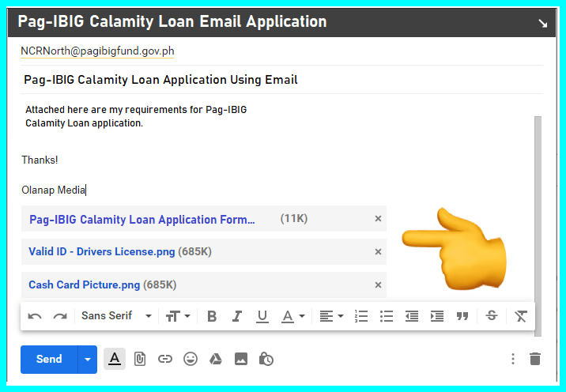Open the Sans Serif font dropdown
The height and width of the screenshot is (392, 566).
[x=116, y=316]
